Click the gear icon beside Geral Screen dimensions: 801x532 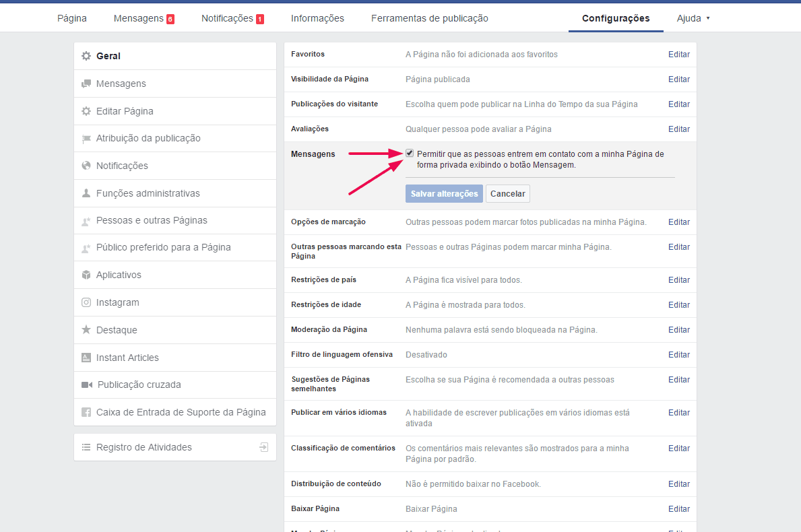(86, 56)
